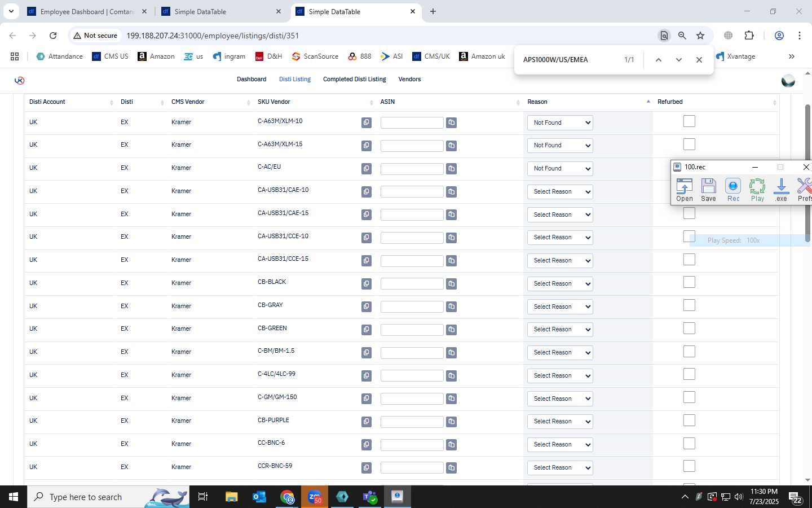Bookmark this page with the star icon
Screen dimensions: 812x508
pos(700,36)
